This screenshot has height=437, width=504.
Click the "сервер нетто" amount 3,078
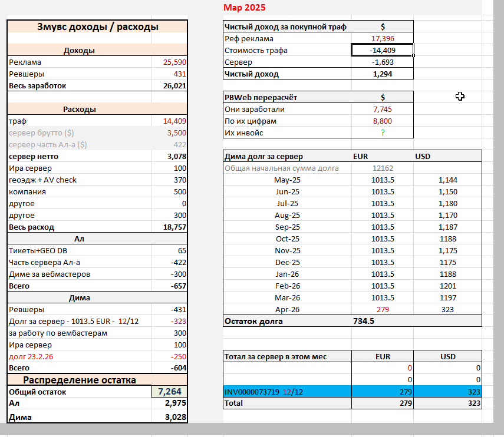point(176,156)
